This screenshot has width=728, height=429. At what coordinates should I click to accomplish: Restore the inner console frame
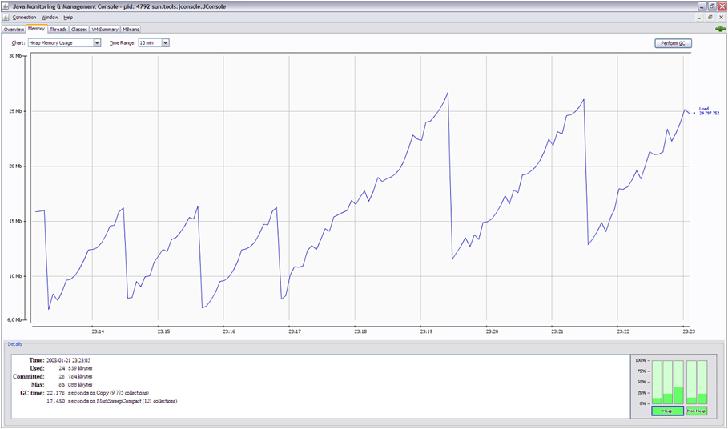coord(711,17)
